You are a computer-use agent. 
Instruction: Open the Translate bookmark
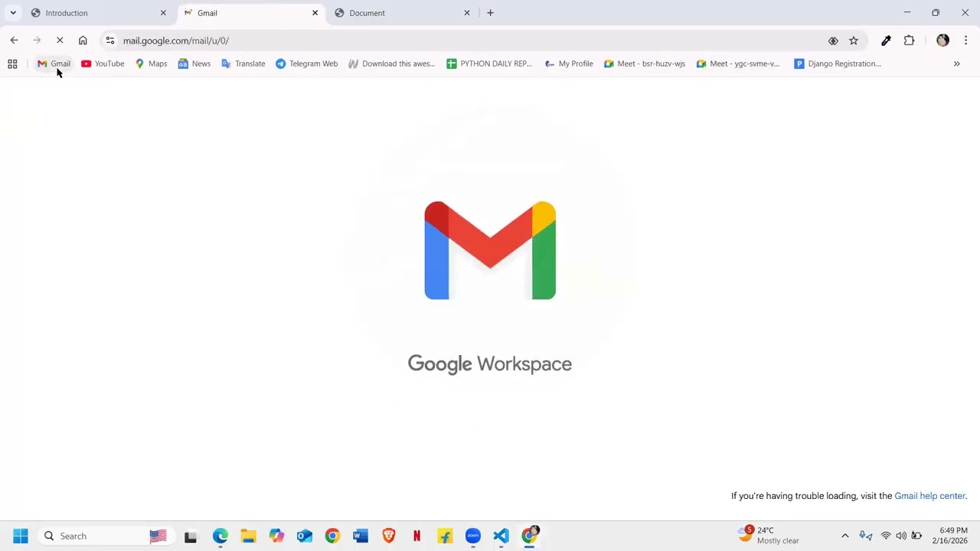[x=243, y=64]
